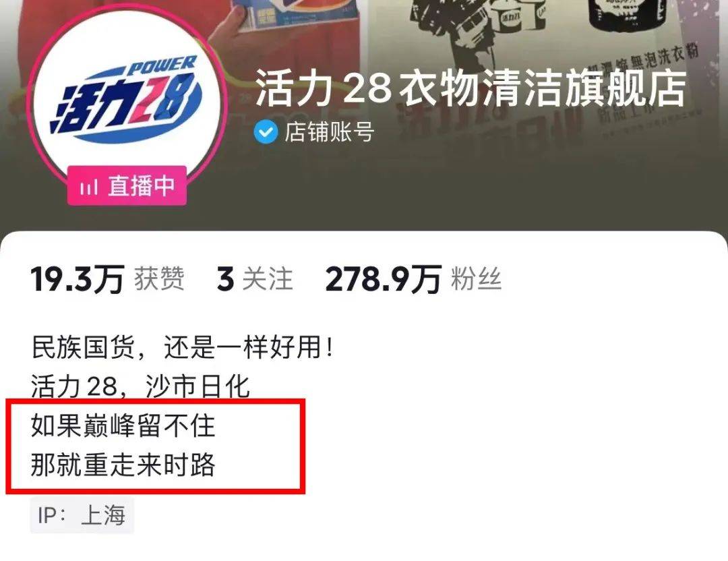Click the POWER logo text in avatar
The width and height of the screenshot is (728, 561).
click(x=162, y=65)
